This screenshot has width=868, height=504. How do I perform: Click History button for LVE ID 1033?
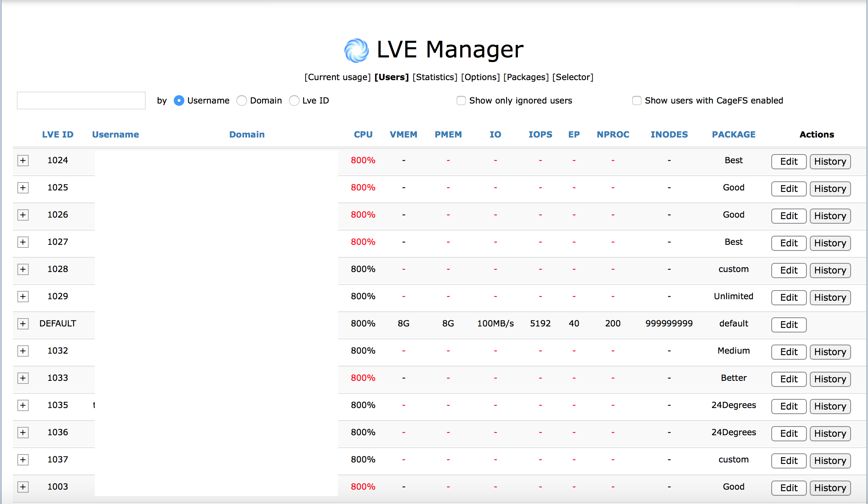830,379
